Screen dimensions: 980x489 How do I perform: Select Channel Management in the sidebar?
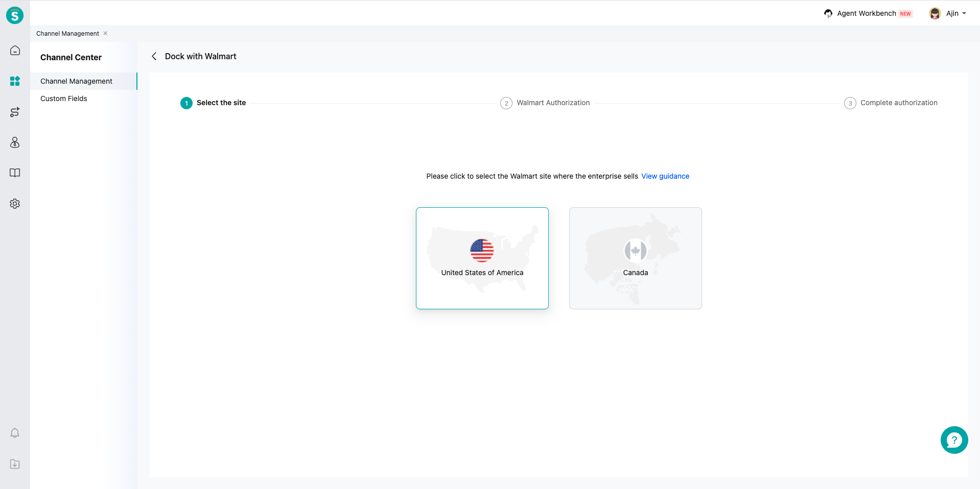[x=84, y=81]
